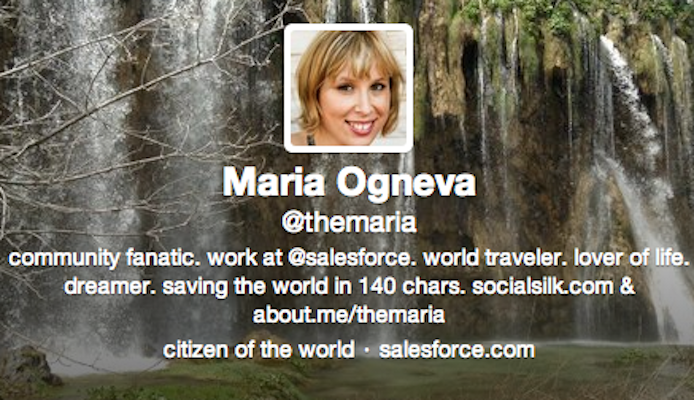Click the ampersand after socialsilk.com

coord(628,286)
